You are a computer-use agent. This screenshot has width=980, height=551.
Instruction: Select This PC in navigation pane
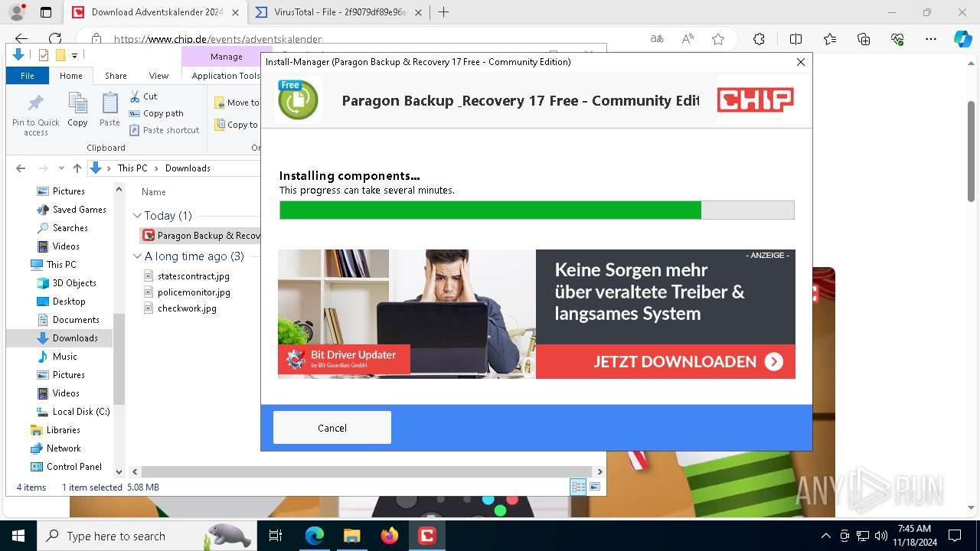[x=60, y=265]
